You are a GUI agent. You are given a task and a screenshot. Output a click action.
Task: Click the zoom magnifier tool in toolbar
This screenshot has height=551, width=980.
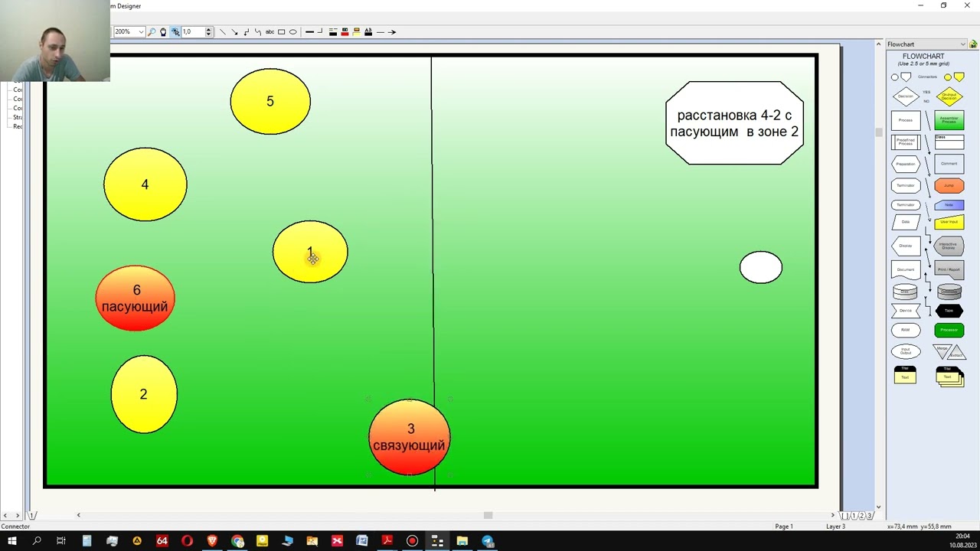pos(152,32)
